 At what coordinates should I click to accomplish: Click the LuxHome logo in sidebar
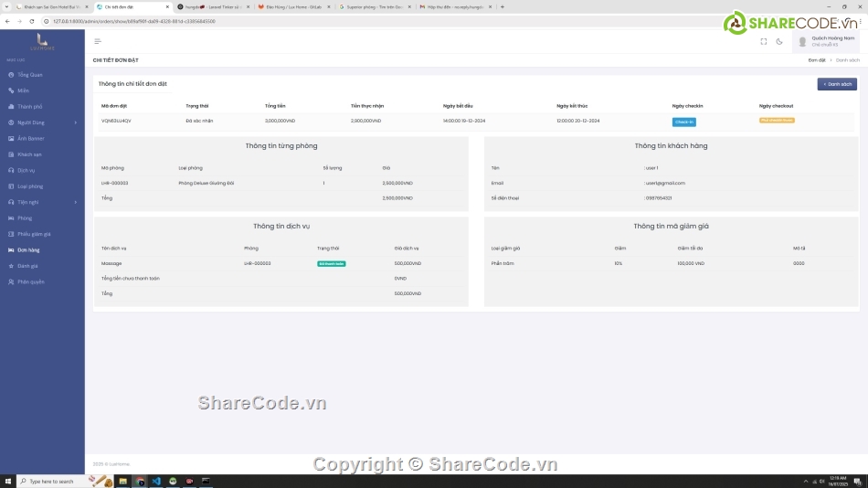click(x=42, y=42)
